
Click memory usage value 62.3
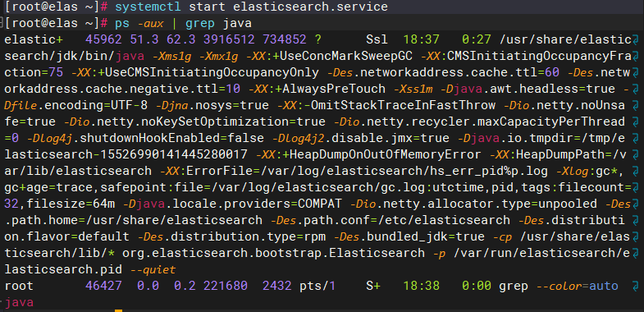click(x=182, y=39)
